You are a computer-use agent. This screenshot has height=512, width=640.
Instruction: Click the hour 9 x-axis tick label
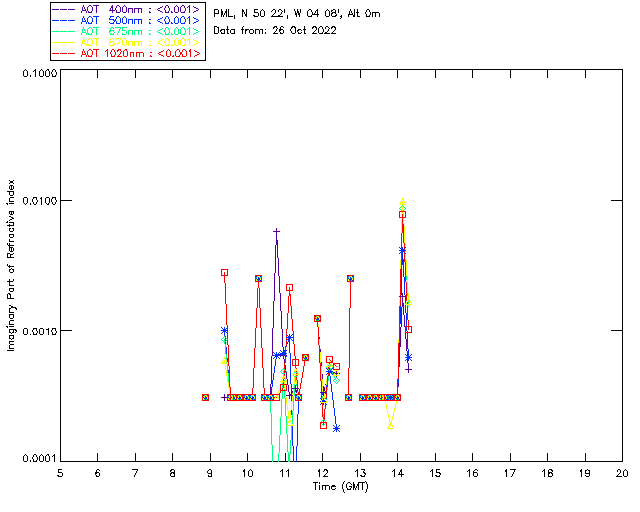click(210, 473)
